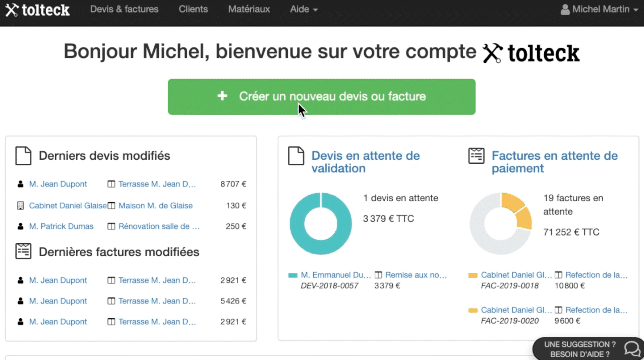This screenshot has width=644, height=360.
Task: Click the document icon beside Devis en attente
Action: pyautogui.click(x=296, y=156)
